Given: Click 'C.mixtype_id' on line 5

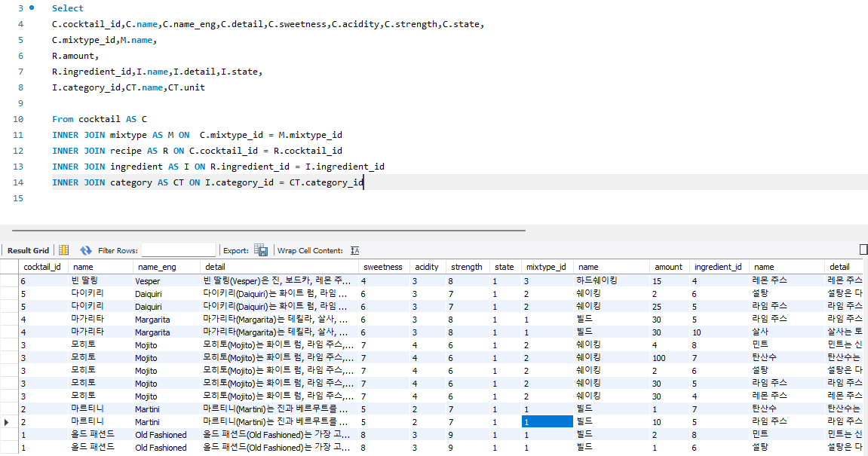Looking at the screenshot, I should [x=84, y=40].
